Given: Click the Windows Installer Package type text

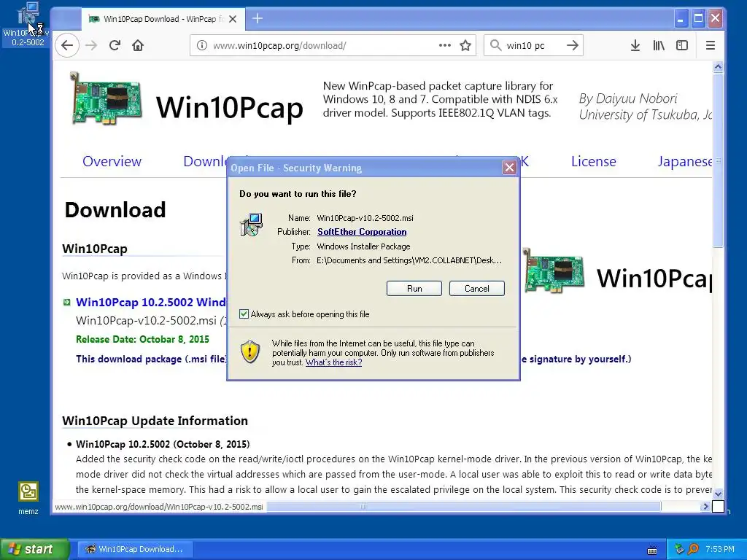Looking at the screenshot, I should pyautogui.click(x=363, y=246).
